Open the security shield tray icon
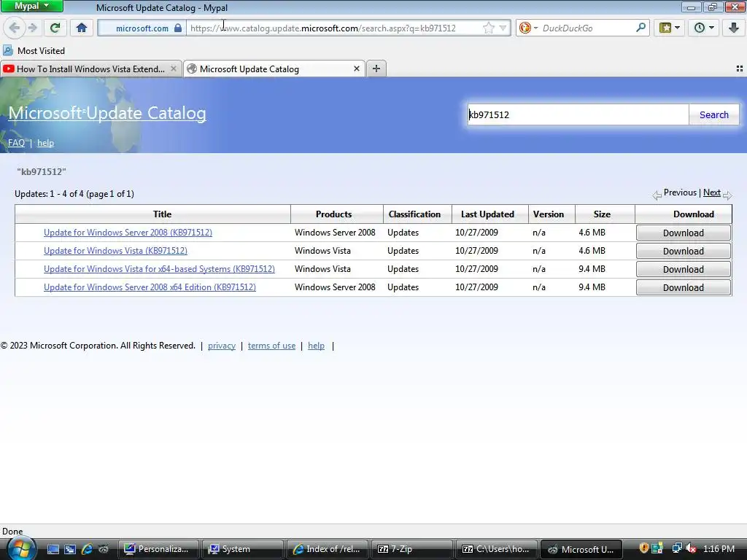The image size is (747, 560). (x=643, y=548)
